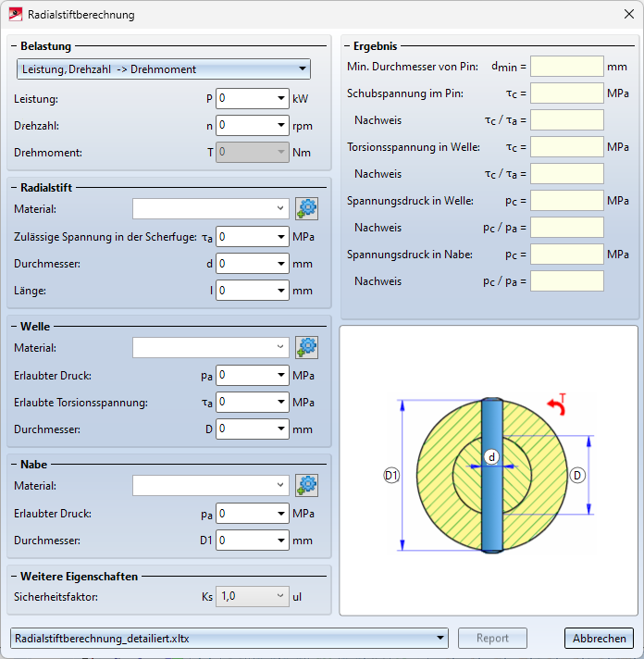The height and width of the screenshot is (659, 644).
Task: Open the Welle Material dropdown list
Action: (x=280, y=348)
